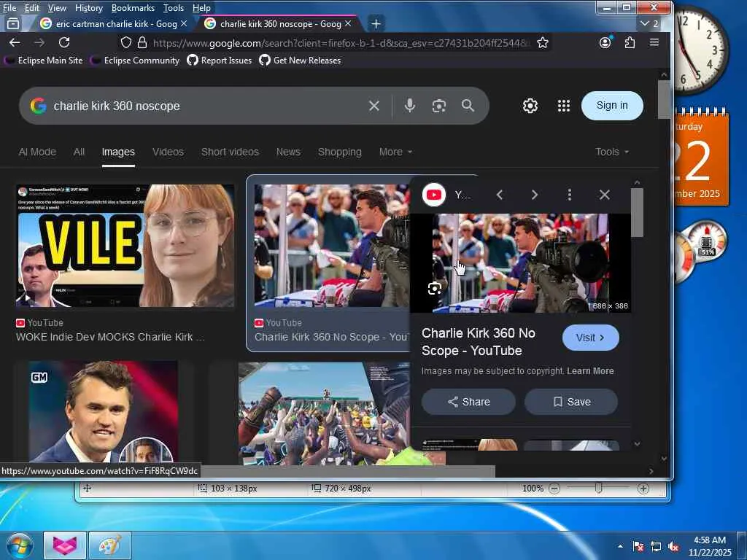Click the browser address bar
747x560 pixels.
point(341,43)
